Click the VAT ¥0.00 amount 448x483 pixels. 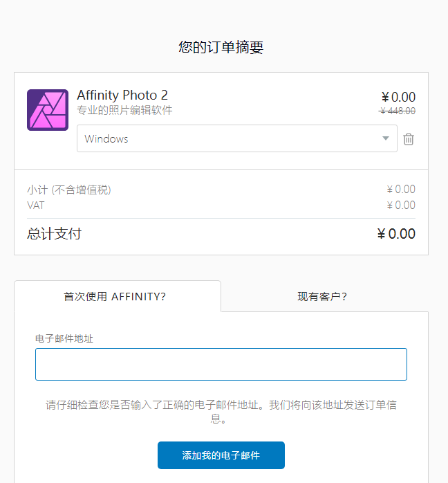tap(401, 205)
